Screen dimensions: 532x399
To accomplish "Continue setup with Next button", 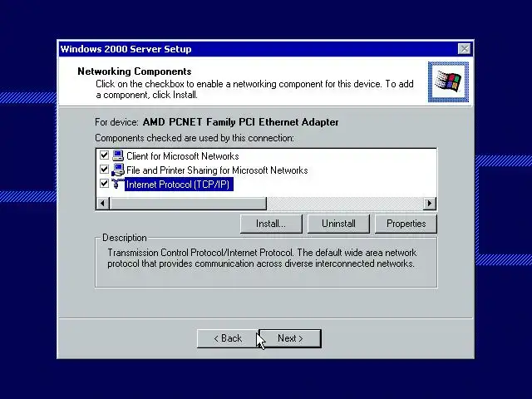I will (290, 338).
